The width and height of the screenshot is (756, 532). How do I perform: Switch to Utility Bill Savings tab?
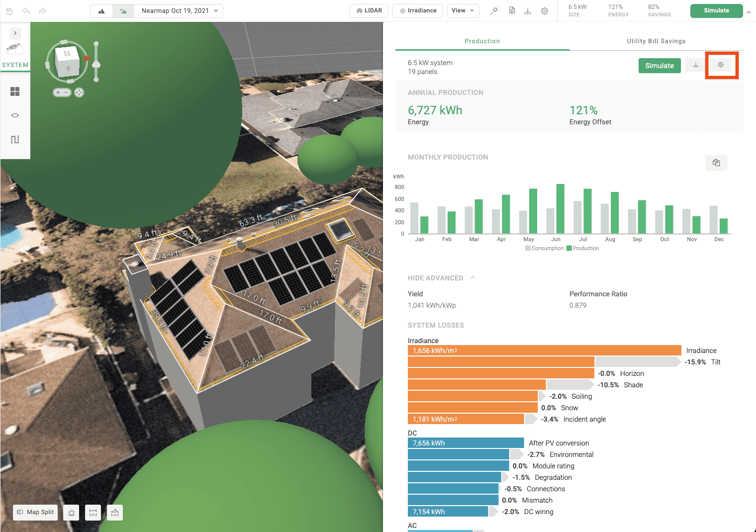point(656,41)
